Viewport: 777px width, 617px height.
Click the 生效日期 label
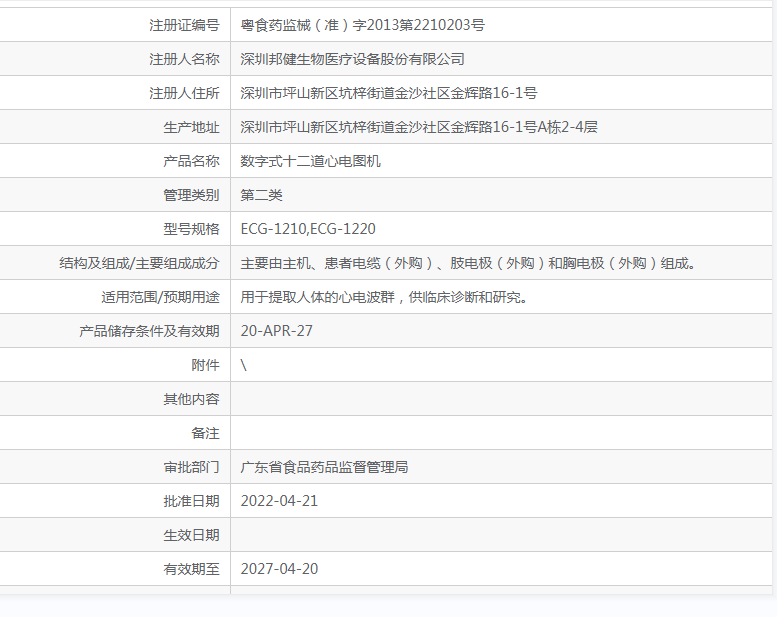coord(191,535)
